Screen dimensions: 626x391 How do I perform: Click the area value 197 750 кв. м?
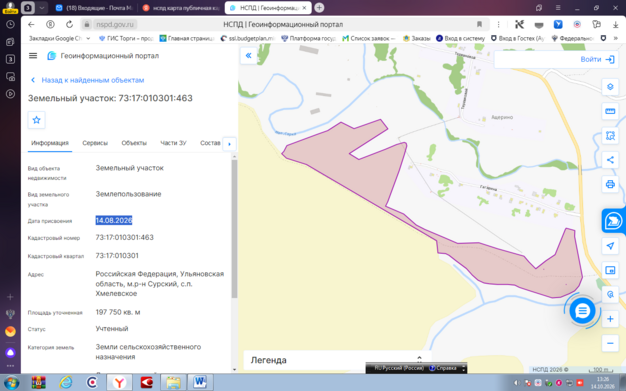click(x=118, y=312)
